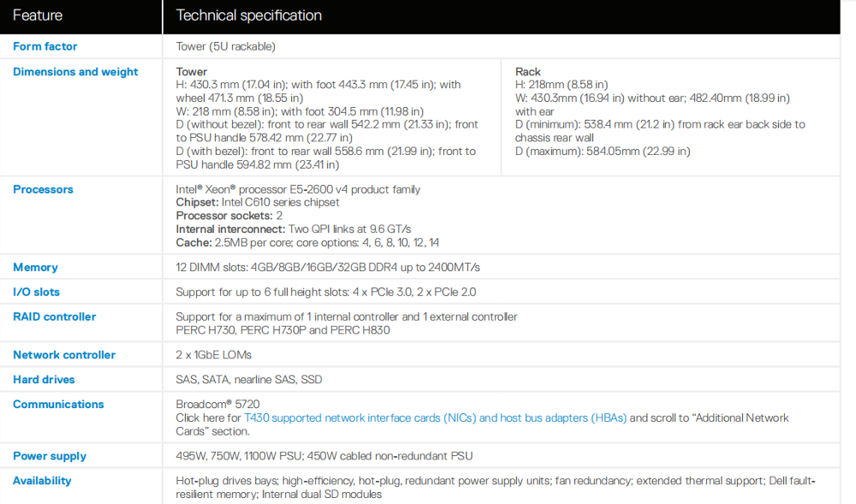The width and height of the screenshot is (856, 504).
Task: Click the 12 DIMM slots memory text
Action: tap(328, 267)
